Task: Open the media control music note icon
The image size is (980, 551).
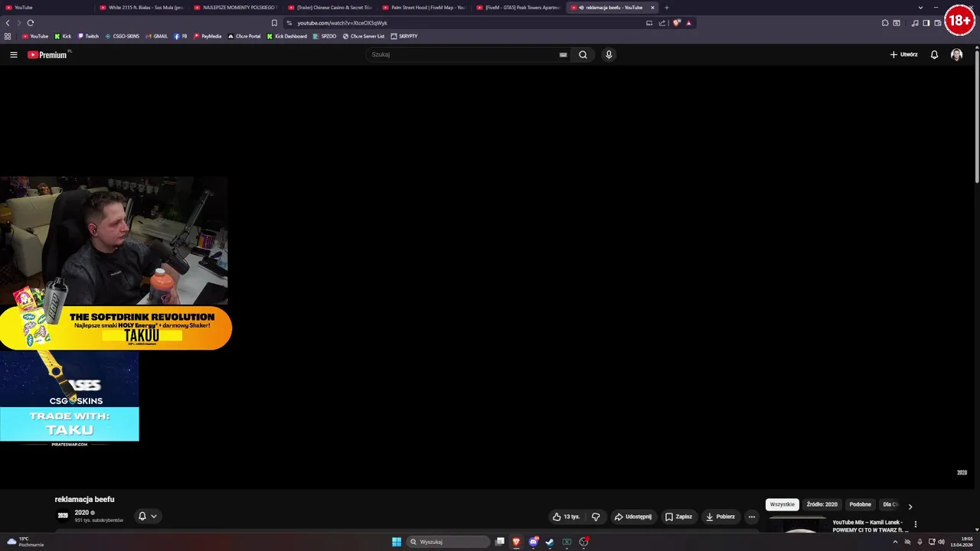Action: click(x=915, y=23)
